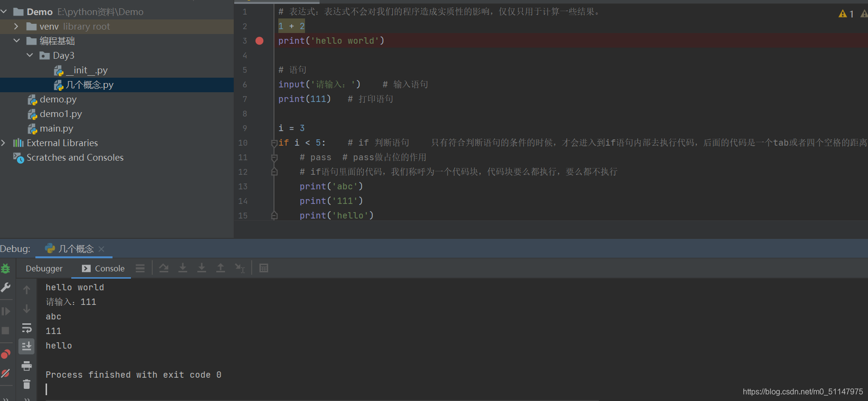This screenshot has width=868, height=401.
Task: Expand the venv library root folder
Action: [16, 26]
